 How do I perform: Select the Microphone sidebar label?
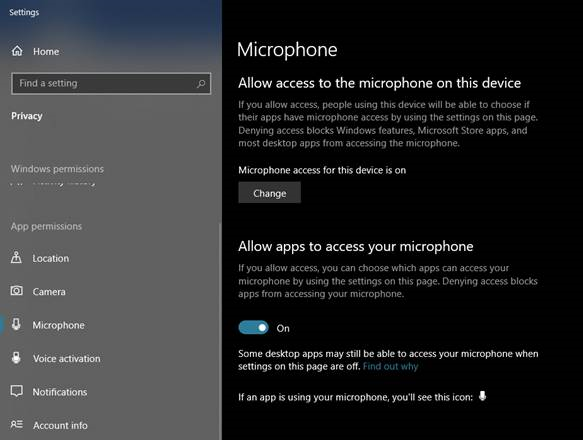point(58,325)
